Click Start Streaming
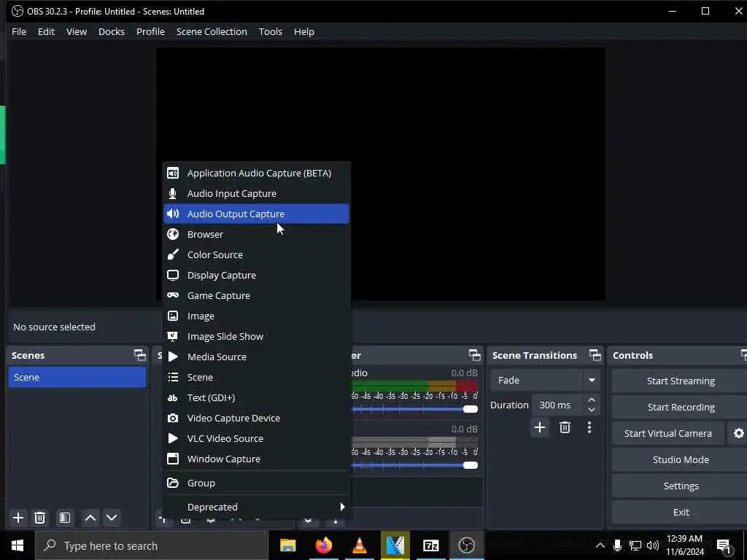 tap(681, 381)
